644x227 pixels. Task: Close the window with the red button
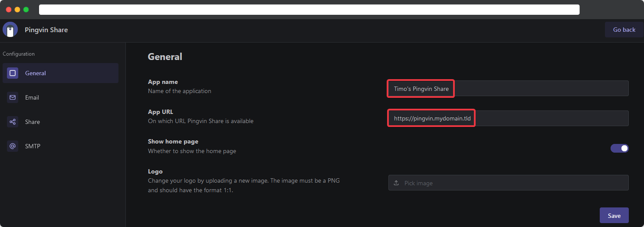point(9,10)
